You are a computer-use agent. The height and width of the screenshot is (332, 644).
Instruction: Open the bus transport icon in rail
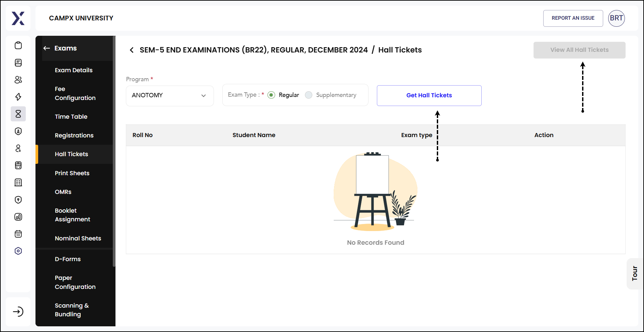[x=18, y=165]
